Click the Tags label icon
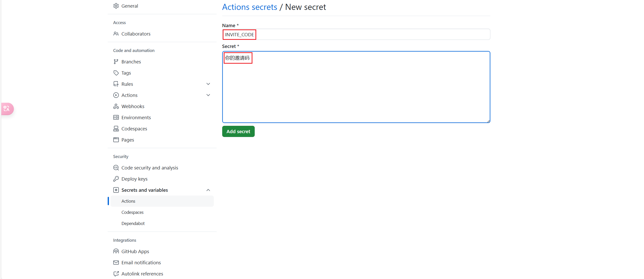This screenshot has height=279, width=644. point(116,73)
